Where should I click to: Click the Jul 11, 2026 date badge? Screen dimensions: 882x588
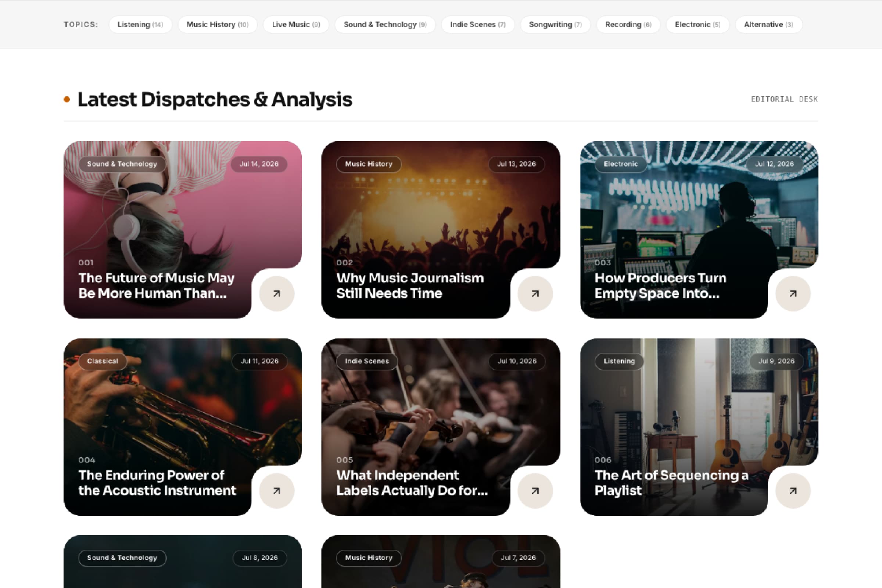coord(259,361)
